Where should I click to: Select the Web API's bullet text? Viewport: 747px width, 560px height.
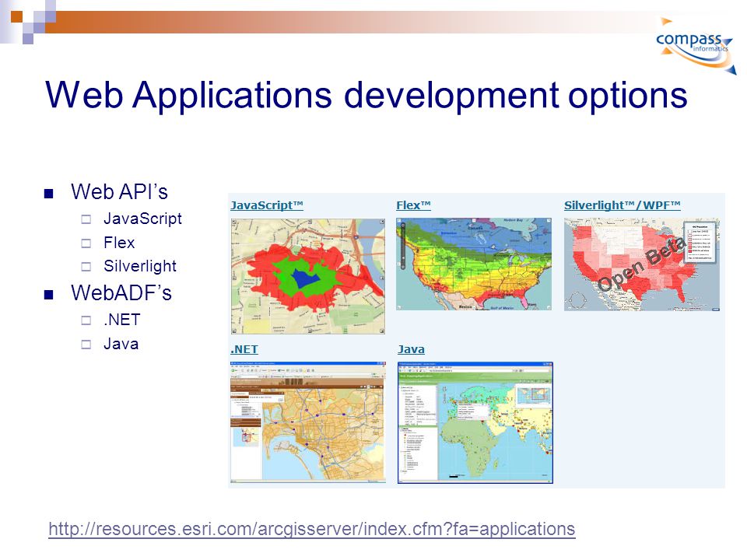pos(119,192)
